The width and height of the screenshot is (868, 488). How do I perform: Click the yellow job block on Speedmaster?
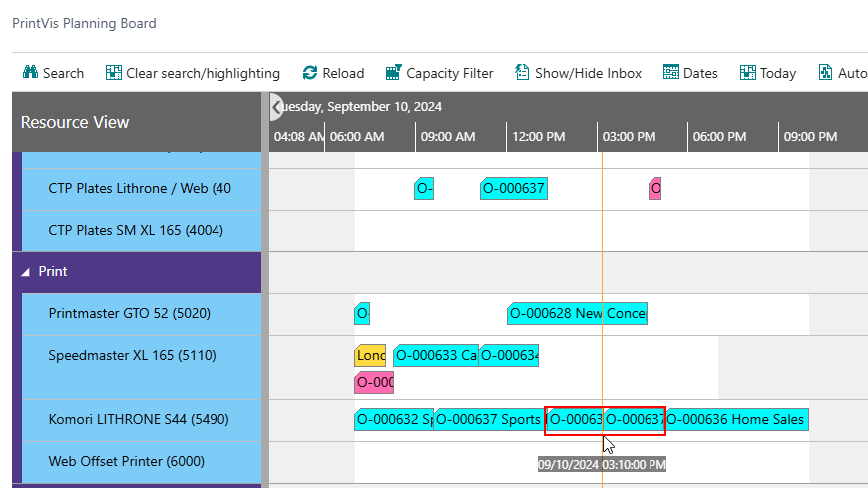(370, 355)
